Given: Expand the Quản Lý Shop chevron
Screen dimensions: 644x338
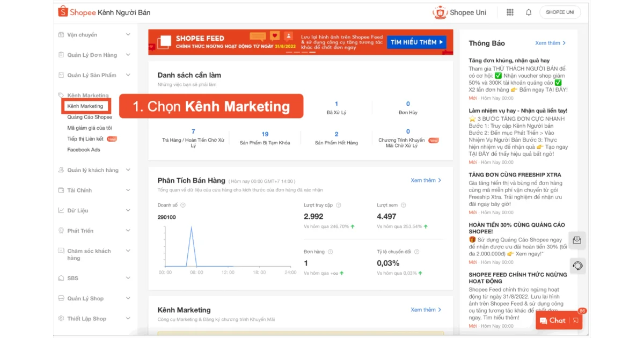Looking at the screenshot, I should tap(128, 298).
